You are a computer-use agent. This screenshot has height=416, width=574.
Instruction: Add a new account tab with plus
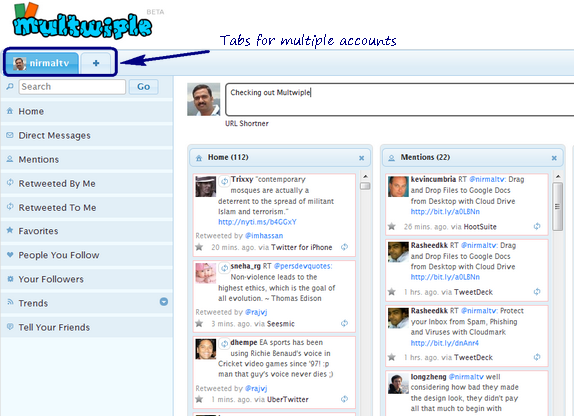[96, 63]
